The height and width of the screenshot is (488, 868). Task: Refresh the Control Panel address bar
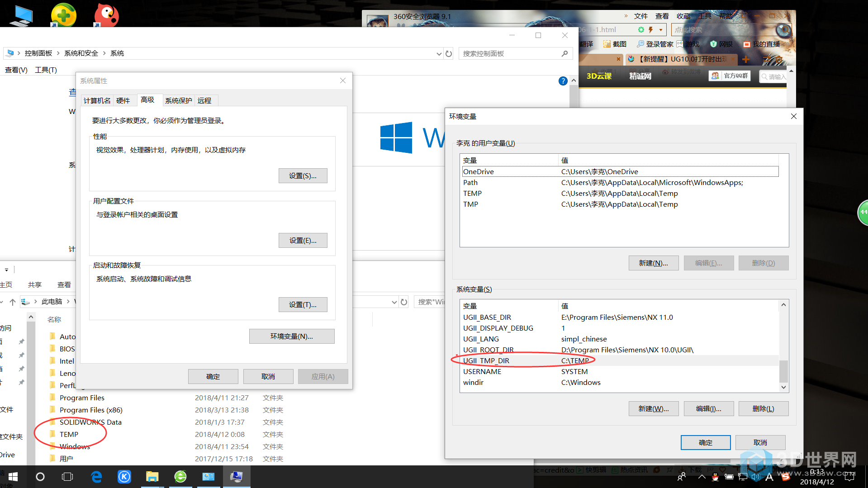[x=449, y=53]
